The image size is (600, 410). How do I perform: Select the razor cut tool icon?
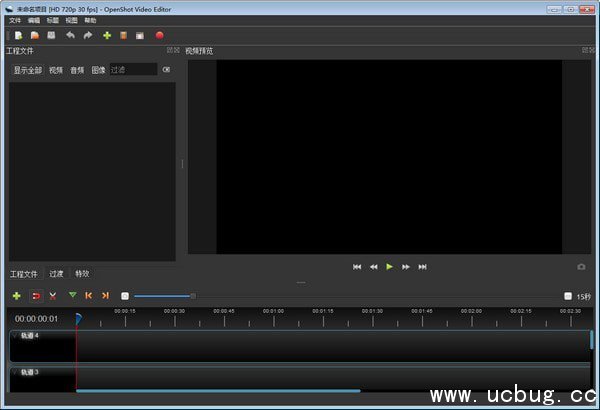[x=53, y=295]
